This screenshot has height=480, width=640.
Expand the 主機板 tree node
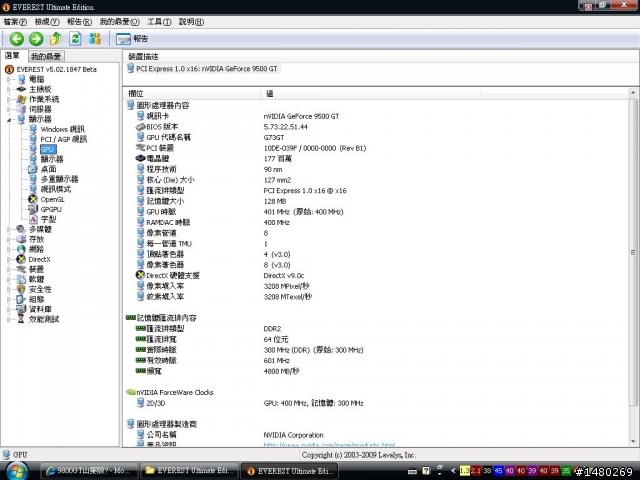tap(9, 89)
